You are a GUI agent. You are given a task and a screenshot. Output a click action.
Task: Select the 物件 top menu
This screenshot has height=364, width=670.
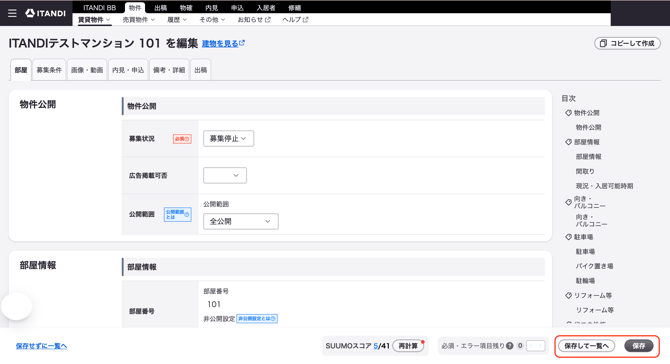135,8
